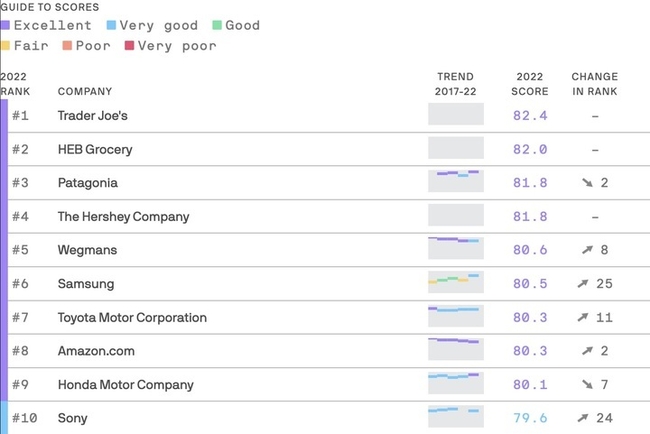
Task: Click the Trend 2017-22 column header
Action: (455, 84)
